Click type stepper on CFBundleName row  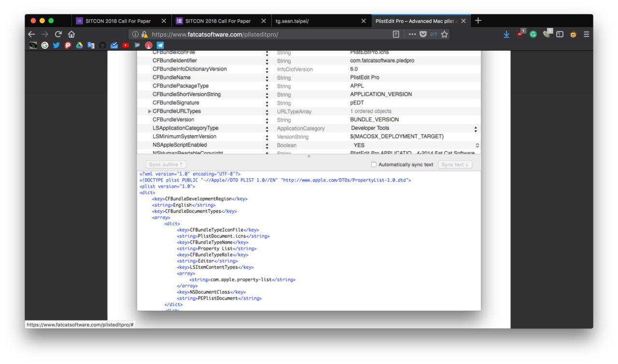pyautogui.click(x=267, y=78)
